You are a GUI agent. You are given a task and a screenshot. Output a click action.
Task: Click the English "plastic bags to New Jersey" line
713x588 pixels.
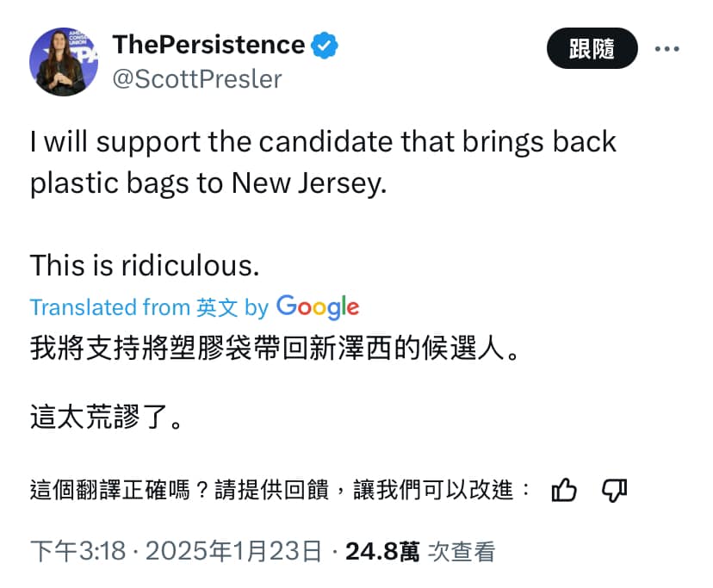point(204,184)
